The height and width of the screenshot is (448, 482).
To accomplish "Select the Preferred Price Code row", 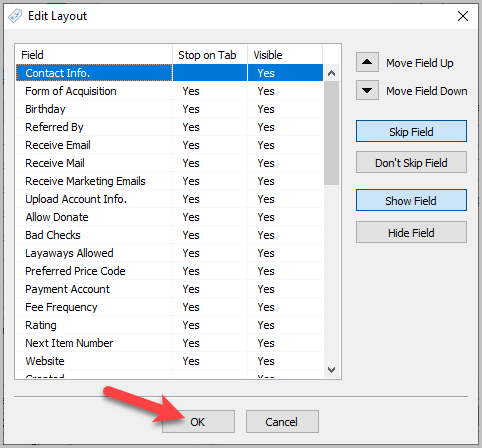I will click(x=169, y=271).
